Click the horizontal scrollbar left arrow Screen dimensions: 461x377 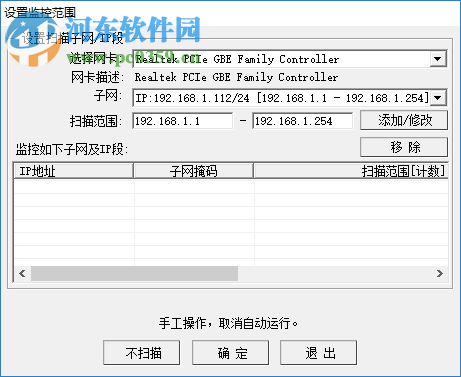(22, 274)
